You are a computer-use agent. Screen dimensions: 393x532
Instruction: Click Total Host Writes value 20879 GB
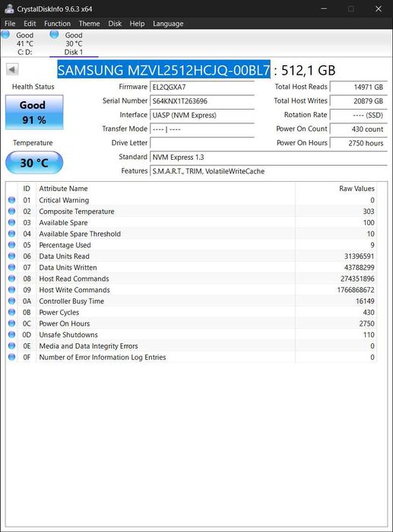click(359, 101)
